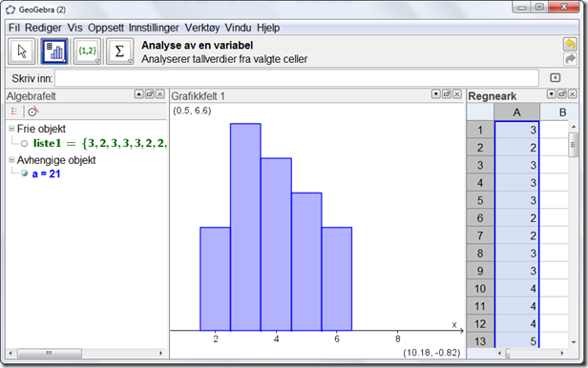
Task: Collapse the Frie objekt tree node
Action: point(11,129)
